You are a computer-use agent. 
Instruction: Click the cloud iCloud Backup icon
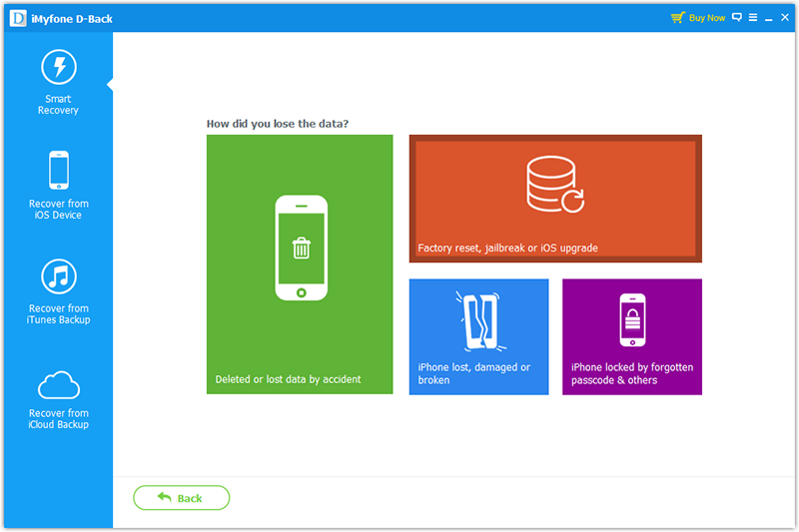click(59, 385)
